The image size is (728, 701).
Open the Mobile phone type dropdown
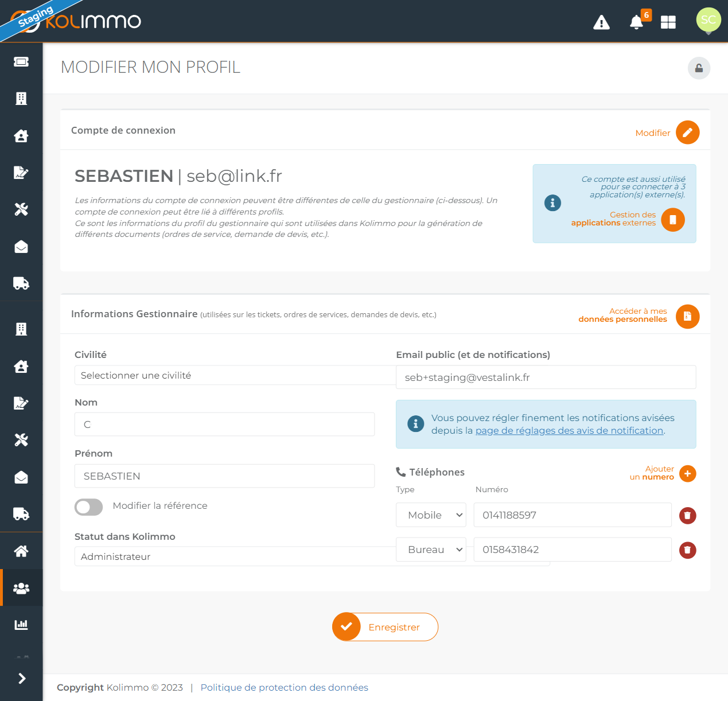(431, 515)
